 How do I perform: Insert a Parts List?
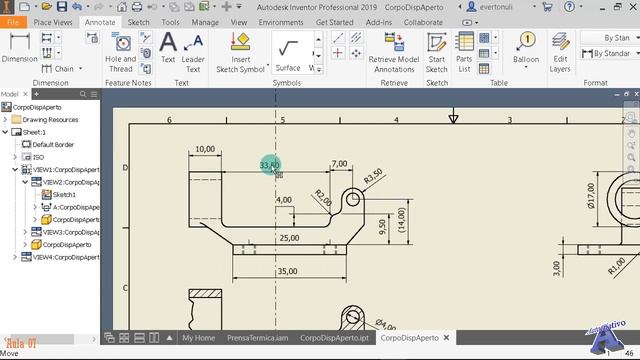pyautogui.click(x=464, y=53)
